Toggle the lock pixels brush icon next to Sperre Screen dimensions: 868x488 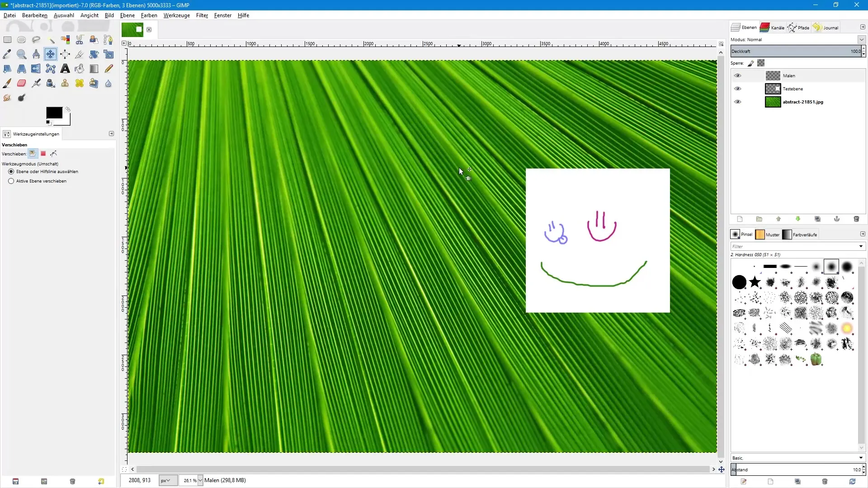coord(751,63)
